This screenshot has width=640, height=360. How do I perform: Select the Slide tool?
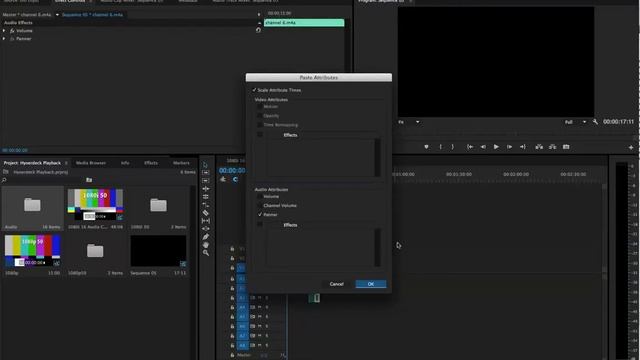pyautogui.click(x=206, y=229)
